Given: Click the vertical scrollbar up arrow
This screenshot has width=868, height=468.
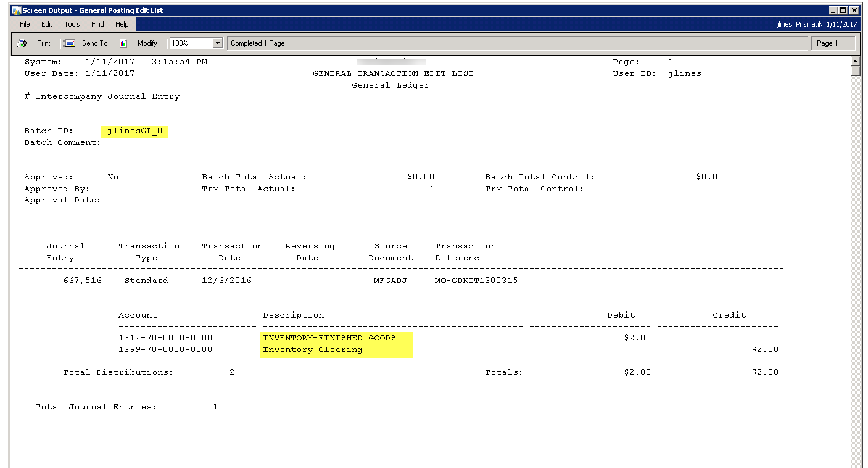Looking at the screenshot, I should [x=855, y=61].
